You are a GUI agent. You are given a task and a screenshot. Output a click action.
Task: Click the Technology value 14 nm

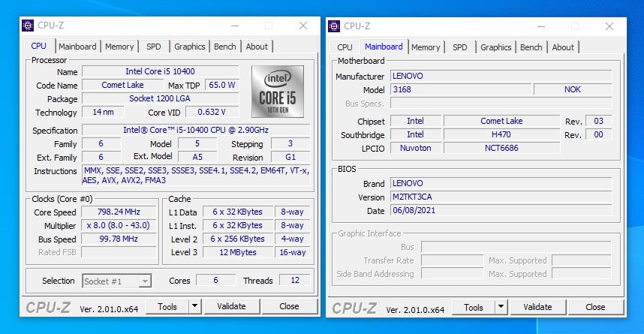pyautogui.click(x=103, y=112)
